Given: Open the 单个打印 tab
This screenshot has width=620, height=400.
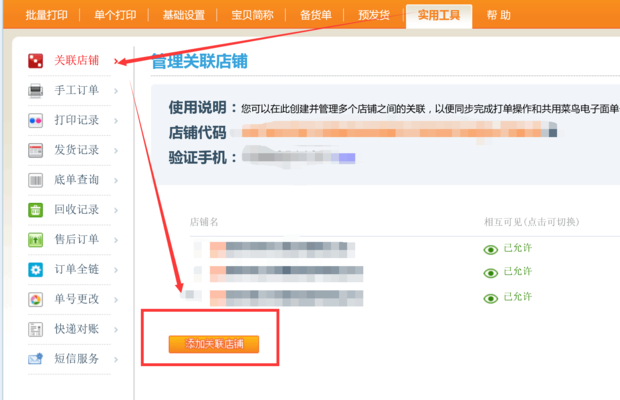Looking at the screenshot, I should click(x=115, y=15).
